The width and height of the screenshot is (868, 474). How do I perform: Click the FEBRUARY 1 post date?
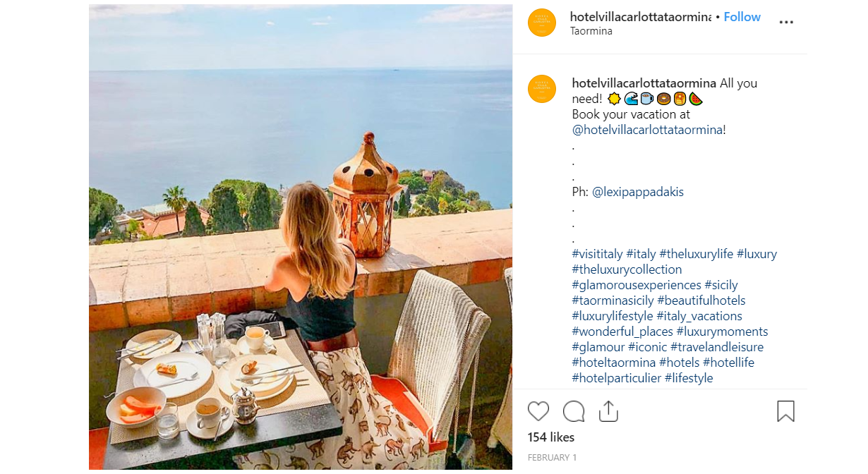[x=552, y=458]
